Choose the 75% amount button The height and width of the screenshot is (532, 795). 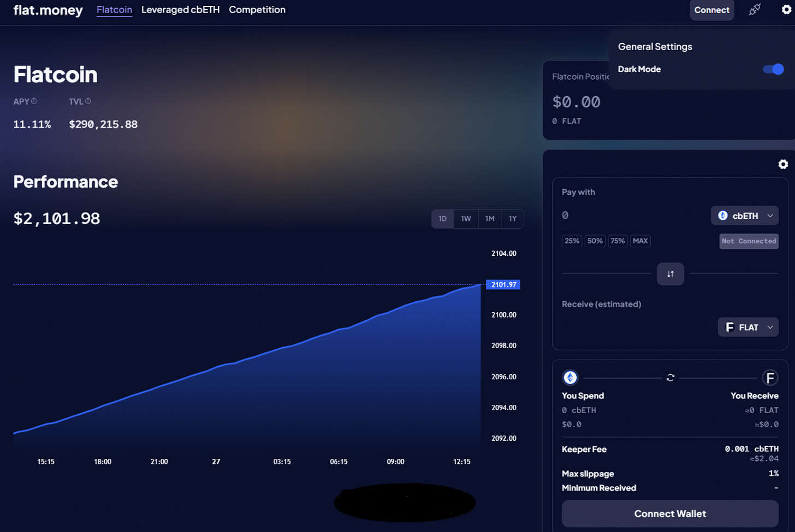pyautogui.click(x=618, y=241)
